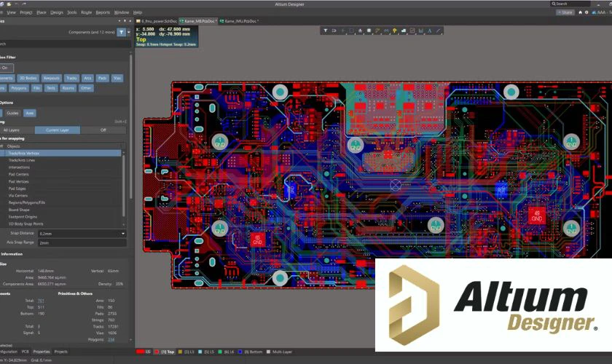Toggle the Vias selection filter
This screenshot has height=364, width=612.
pyautogui.click(x=117, y=78)
